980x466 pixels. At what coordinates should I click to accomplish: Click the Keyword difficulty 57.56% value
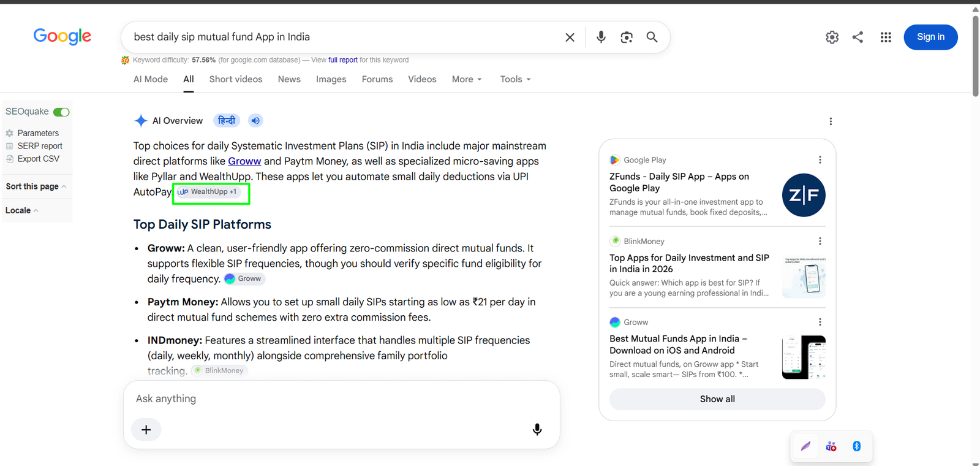point(203,60)
